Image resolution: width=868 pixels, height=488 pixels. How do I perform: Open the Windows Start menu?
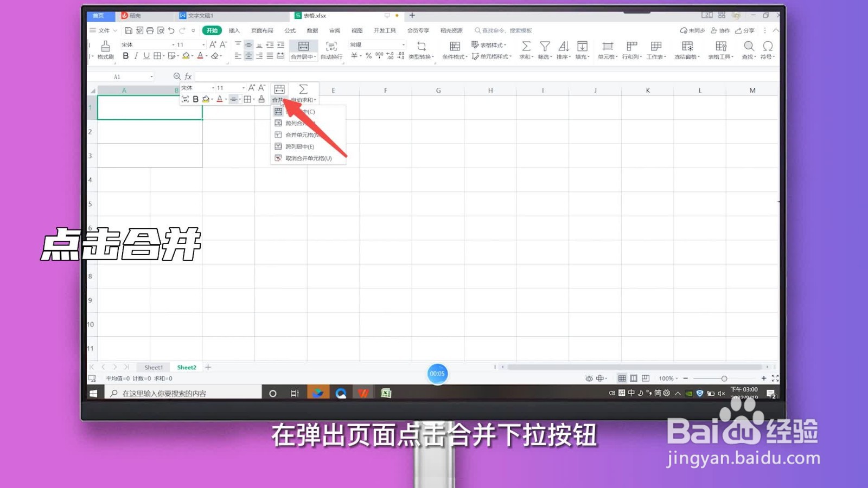[93, 393]
